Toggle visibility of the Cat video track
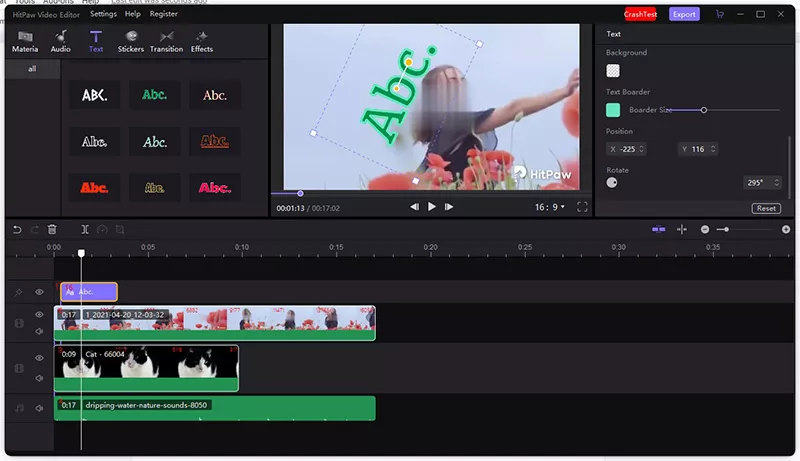The width and height of the screenshot is (800, 461). [40, 358]
